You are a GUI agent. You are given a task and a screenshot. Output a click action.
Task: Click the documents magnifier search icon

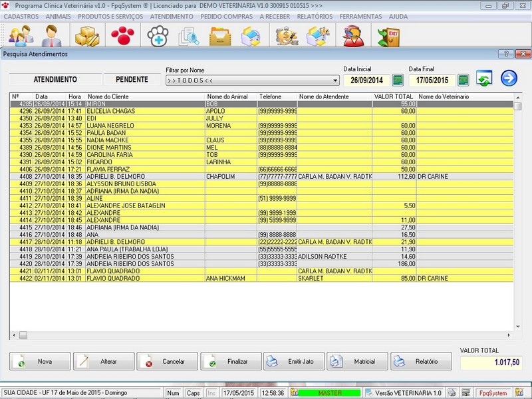point(189,36)
